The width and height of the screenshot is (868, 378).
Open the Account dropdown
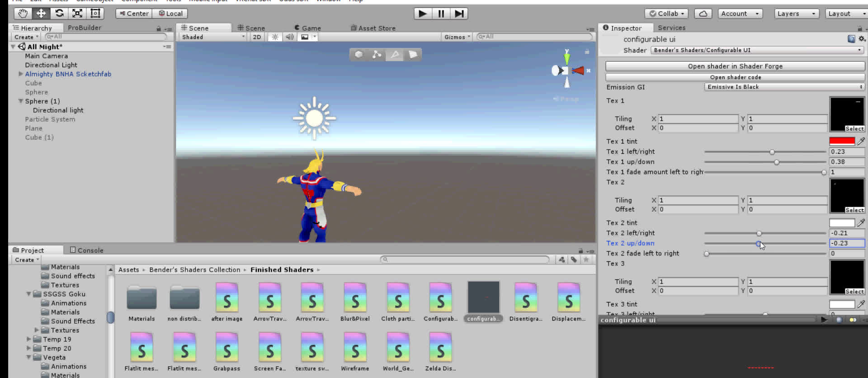click(x=740, y=14)
